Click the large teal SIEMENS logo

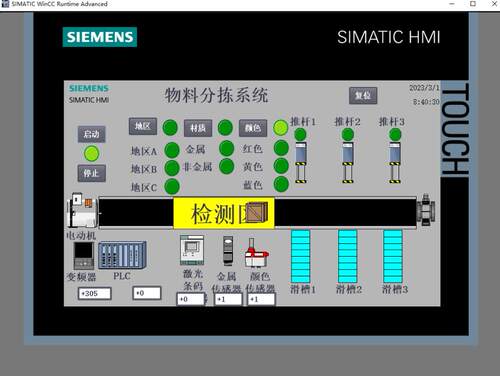coord(100,37)
